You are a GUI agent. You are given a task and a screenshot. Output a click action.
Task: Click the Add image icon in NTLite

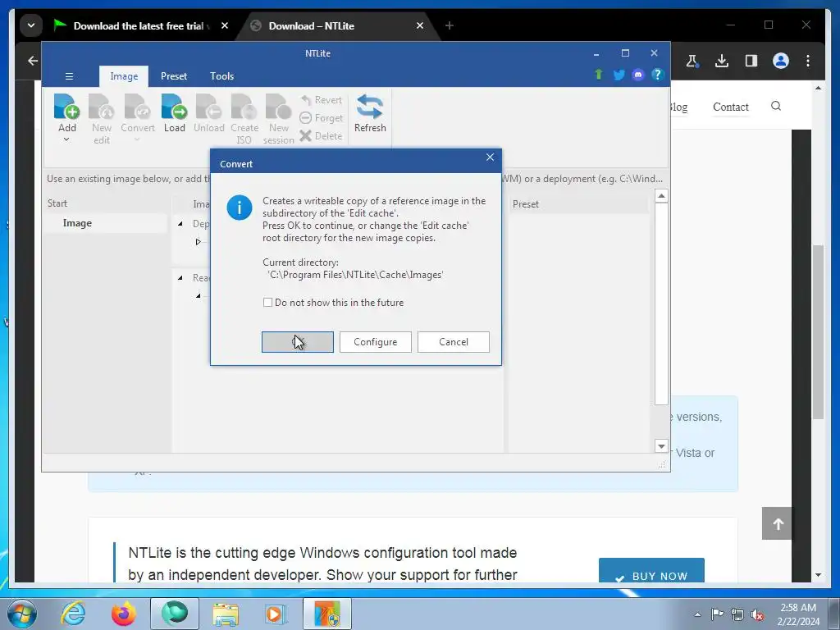(67, 107)
